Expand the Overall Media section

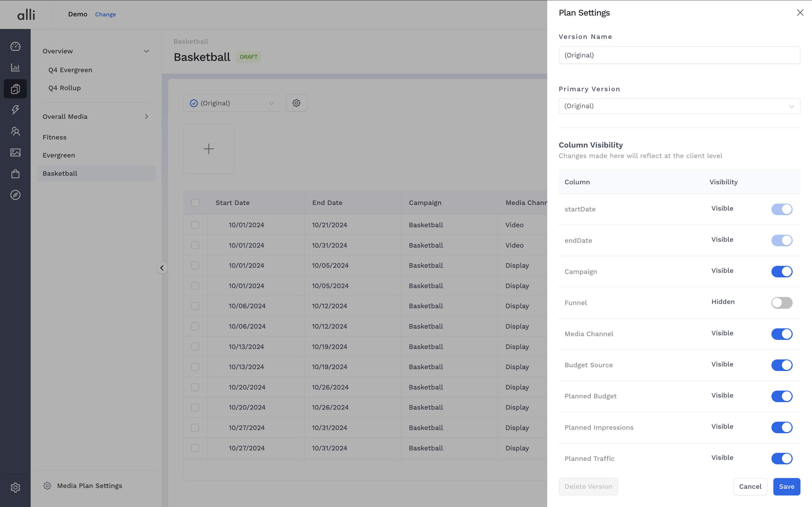coord(146,117)
